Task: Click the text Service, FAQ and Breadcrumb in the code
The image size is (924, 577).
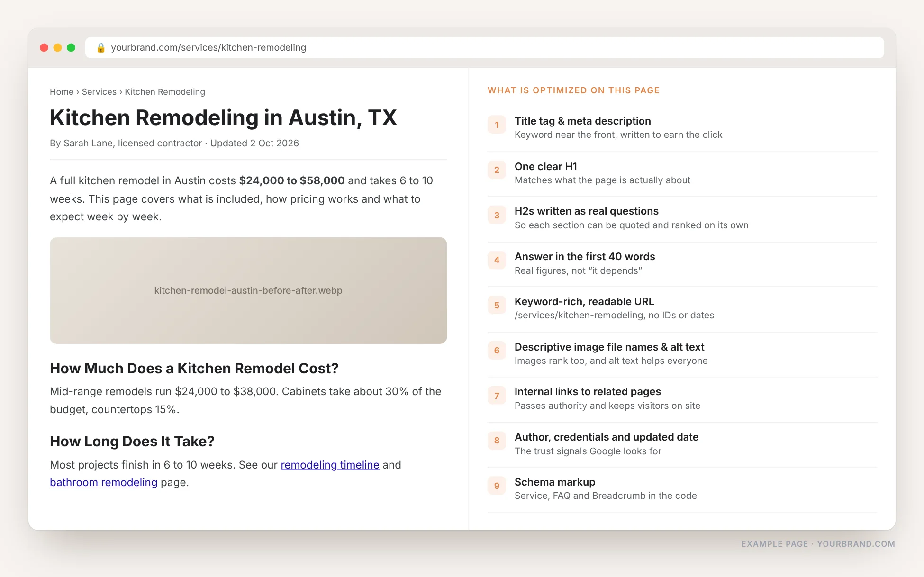Action: click(606, 496)
